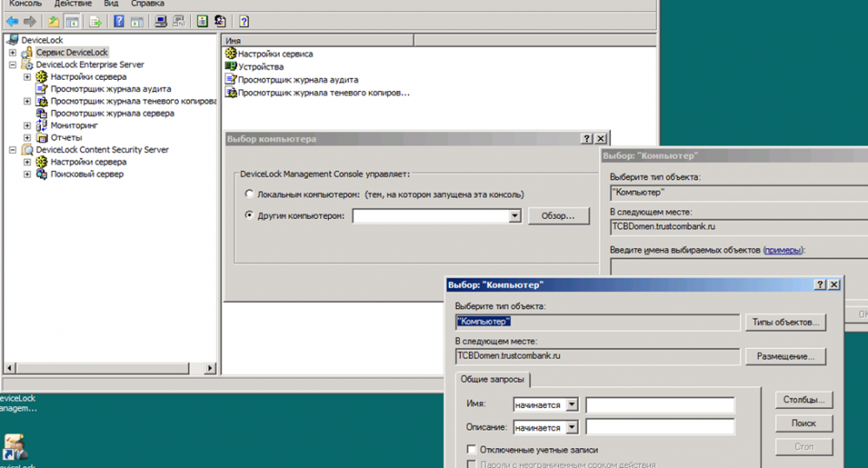Click the Сервис DeviceLock icon in the tree
The image size is (868, 468).
[x=27, y=53]
